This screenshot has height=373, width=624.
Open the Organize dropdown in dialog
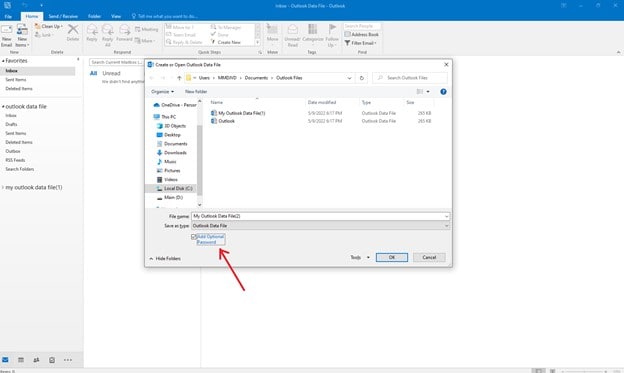162,92
